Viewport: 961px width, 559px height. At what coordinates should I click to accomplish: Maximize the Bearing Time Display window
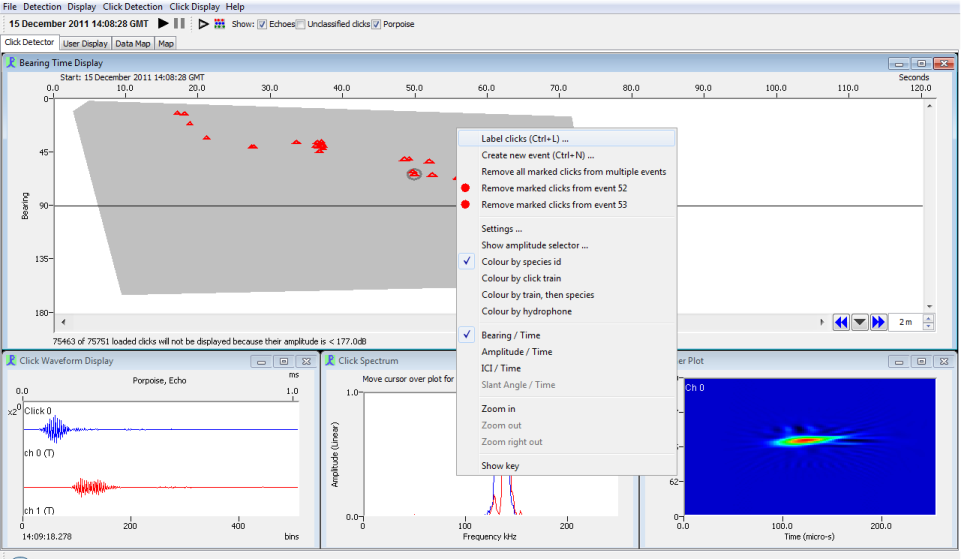pyautogui.click(x=922, y=64)
